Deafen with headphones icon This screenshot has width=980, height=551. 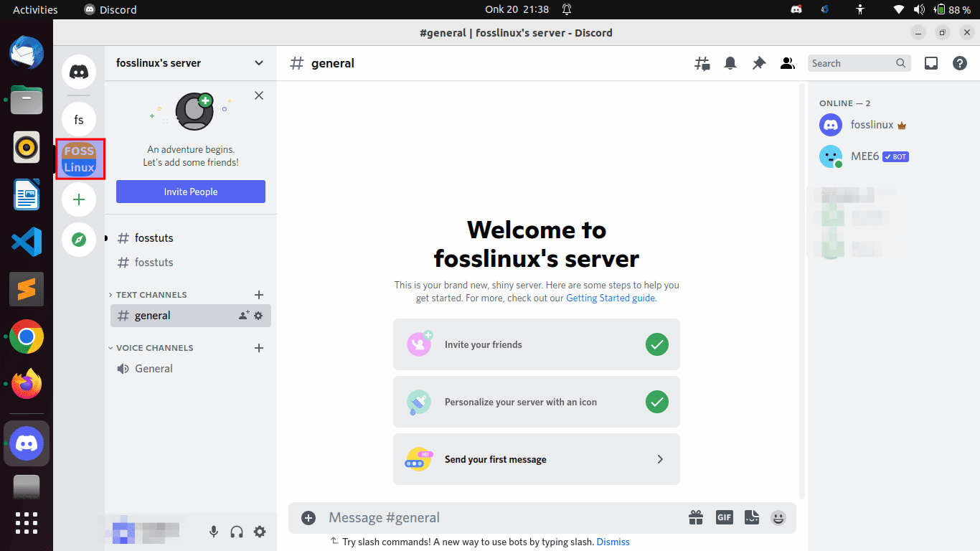[237, 532]
